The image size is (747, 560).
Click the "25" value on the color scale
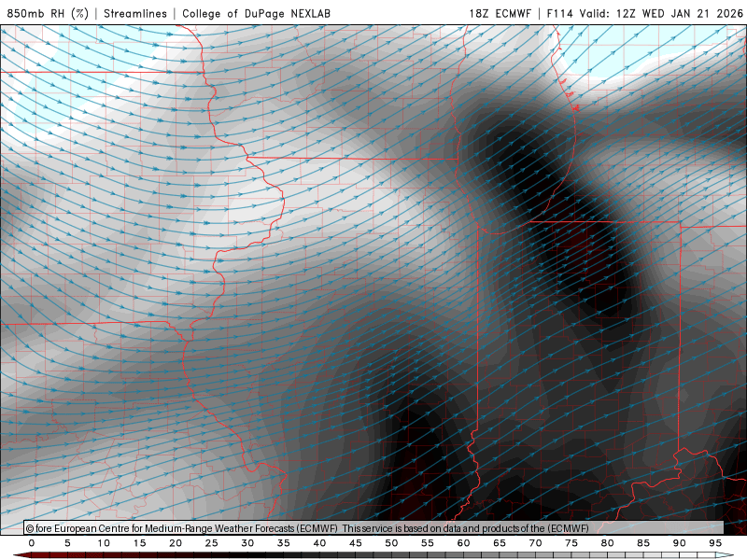212,543
